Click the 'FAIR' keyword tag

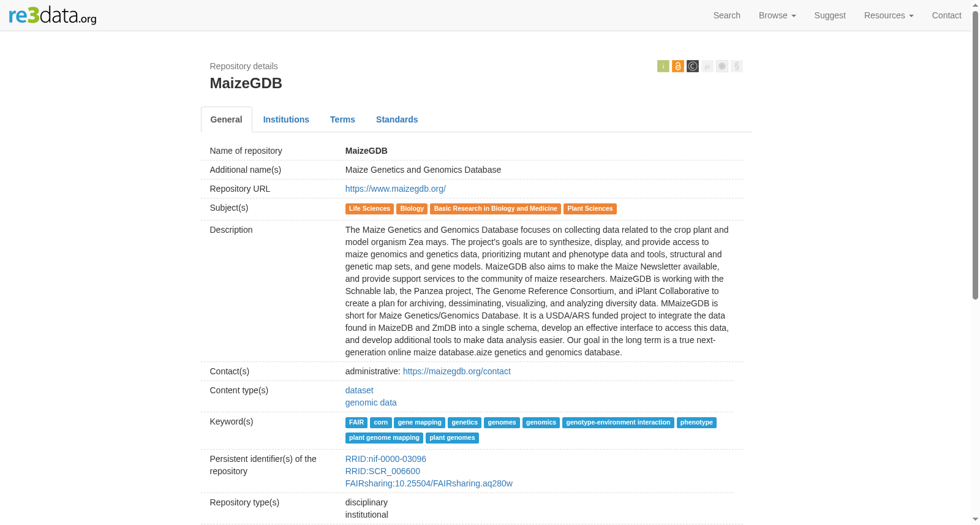click(x=356, y=423)
